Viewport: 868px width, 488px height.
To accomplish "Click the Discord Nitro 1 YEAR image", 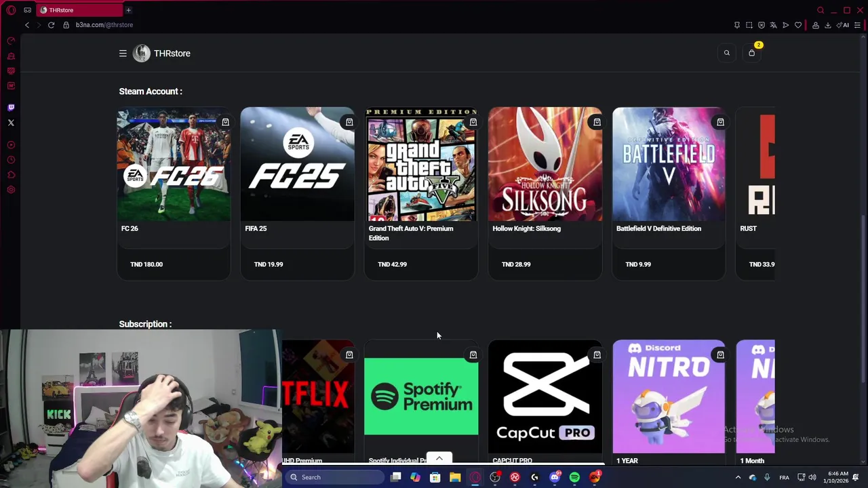I will (x=669, y=396).
